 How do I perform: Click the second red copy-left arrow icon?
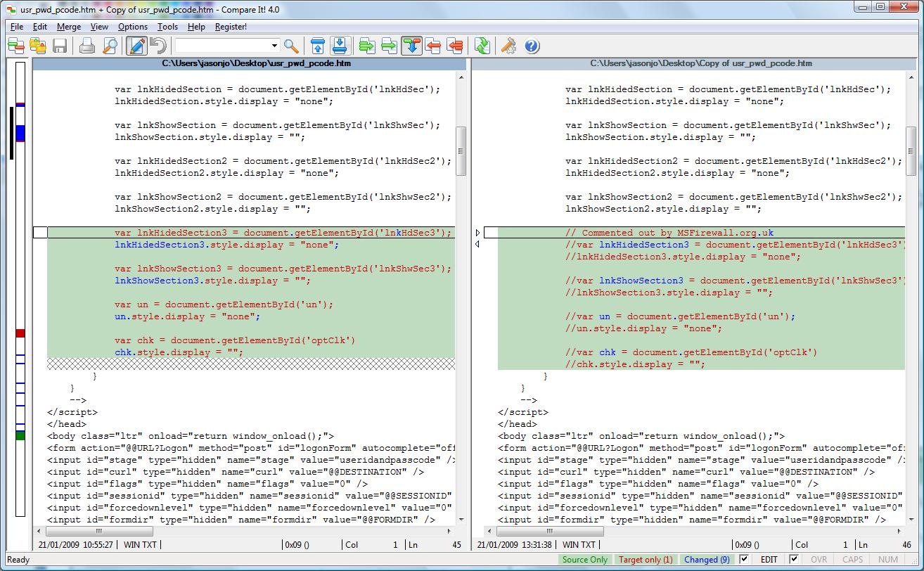click(455, 46)
